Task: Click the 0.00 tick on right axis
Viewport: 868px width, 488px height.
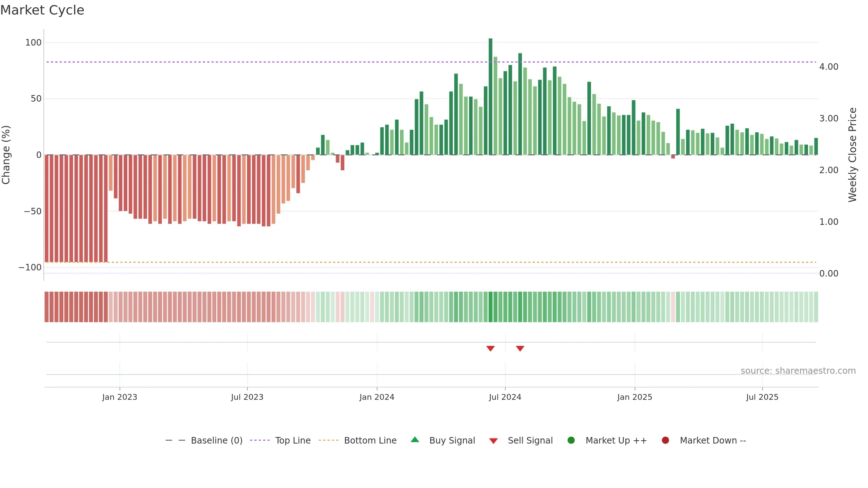Action: pos(829,274)
